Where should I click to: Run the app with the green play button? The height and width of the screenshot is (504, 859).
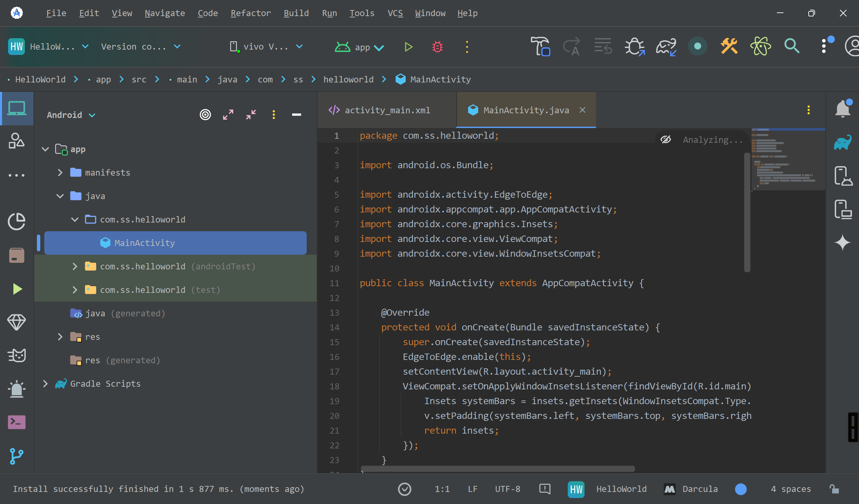408,47
